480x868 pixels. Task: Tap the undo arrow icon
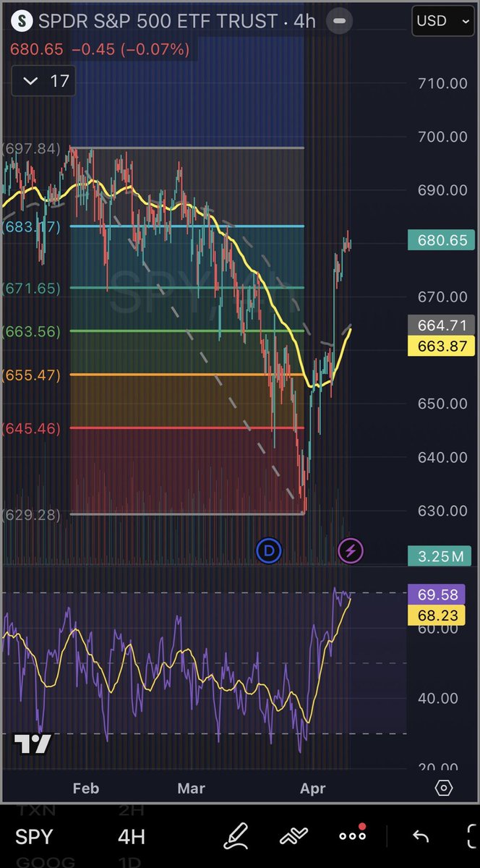click(420, 837)
